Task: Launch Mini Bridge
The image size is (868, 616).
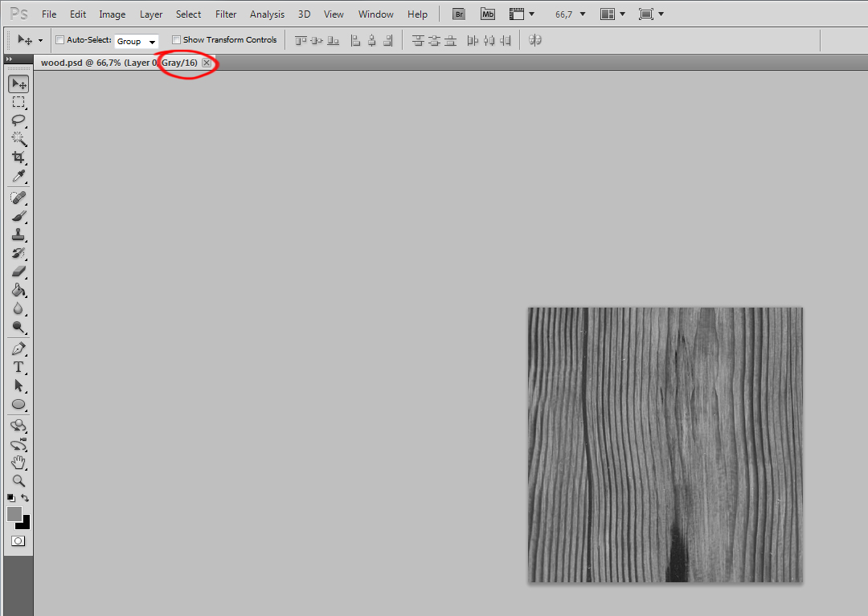Action: (488, 14)
